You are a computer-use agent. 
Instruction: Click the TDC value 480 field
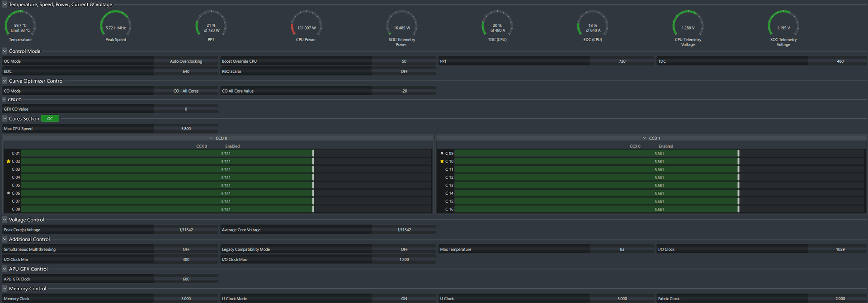coord(840,61)
